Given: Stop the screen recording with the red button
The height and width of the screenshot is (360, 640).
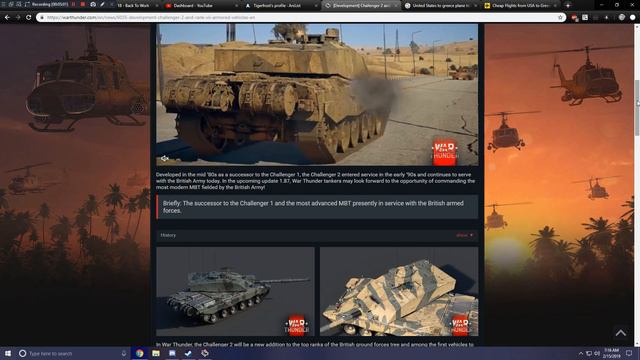Looking at the screenshot, I should (x=82, y=4).
